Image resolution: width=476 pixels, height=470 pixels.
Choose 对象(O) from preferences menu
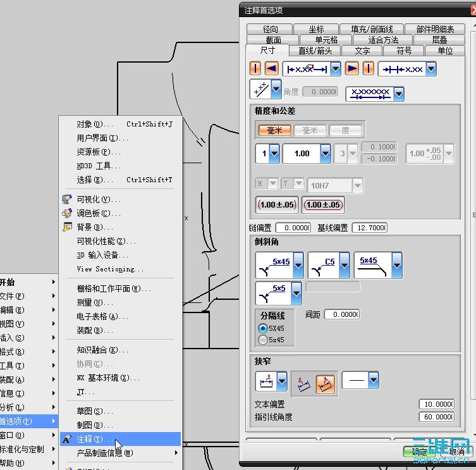click(x=121, y=124)
